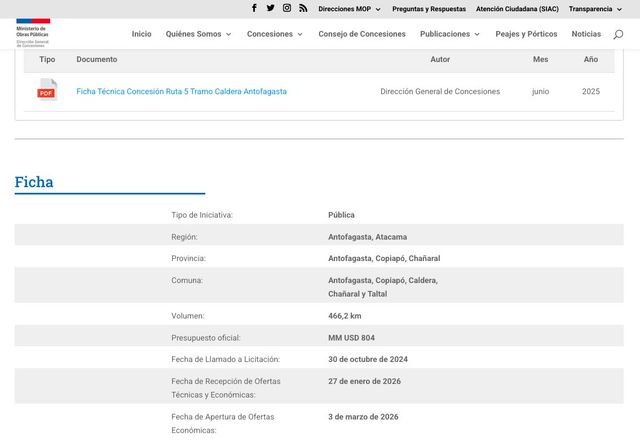The width and height of the screenshot is (640, 442).
Task: Expand the Direcciones MOP dropdown
Action: tap(349, 9)
